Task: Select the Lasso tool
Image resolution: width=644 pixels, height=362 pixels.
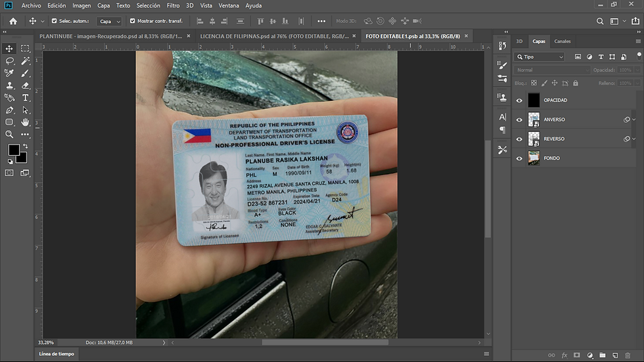Action: click(9, 60)
